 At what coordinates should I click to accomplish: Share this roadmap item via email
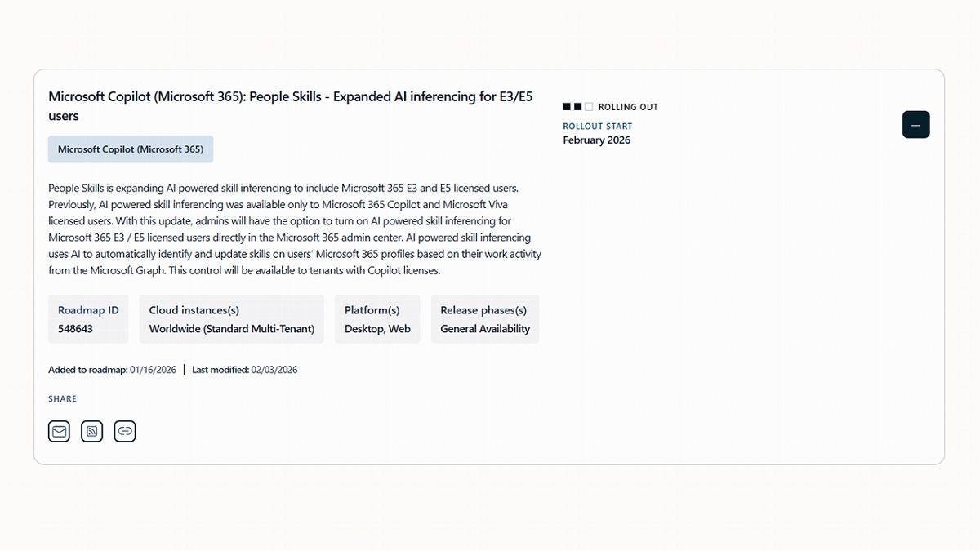coord(59,431)
